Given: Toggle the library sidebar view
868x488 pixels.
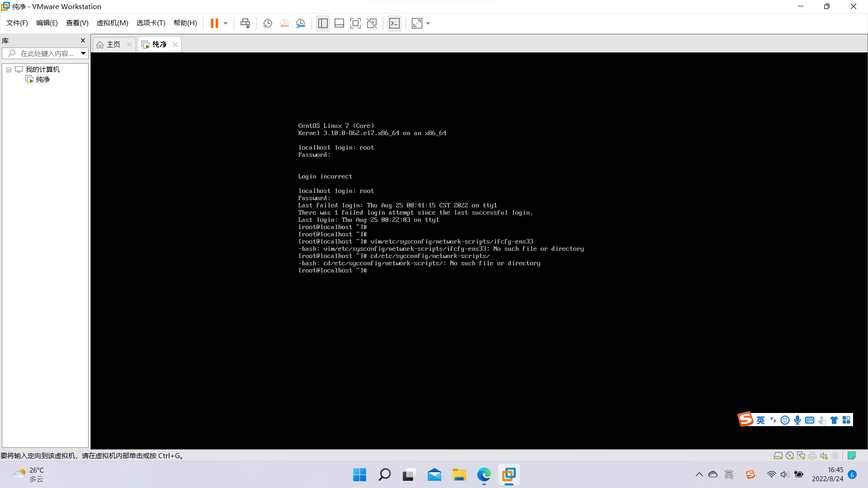Looking at the screenshot, I should point(323,23).
